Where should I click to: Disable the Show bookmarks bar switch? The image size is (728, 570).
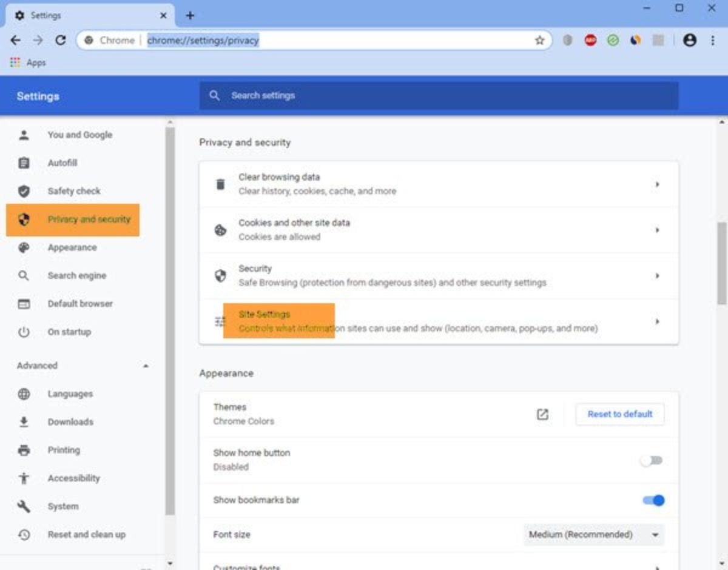pos(653,500)
